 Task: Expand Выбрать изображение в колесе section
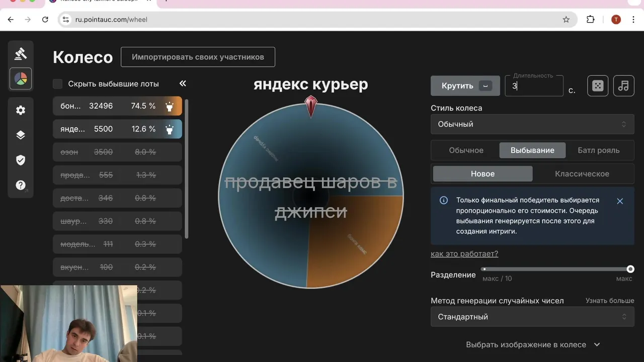click(532, 344)
